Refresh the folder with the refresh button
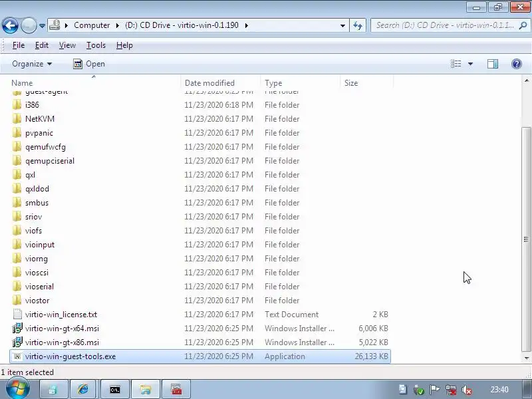 [x=358, y=25]
